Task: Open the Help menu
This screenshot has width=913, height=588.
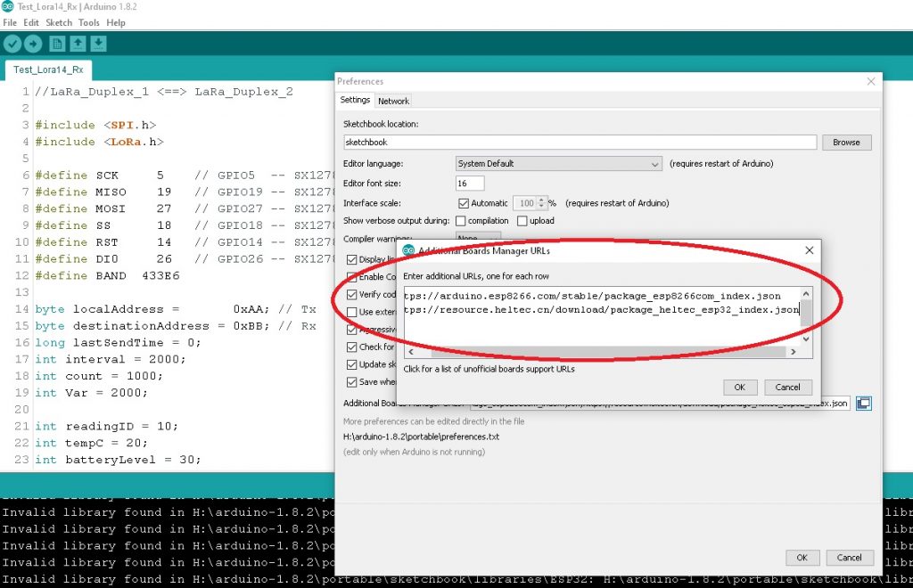Action: click(116, 22)
